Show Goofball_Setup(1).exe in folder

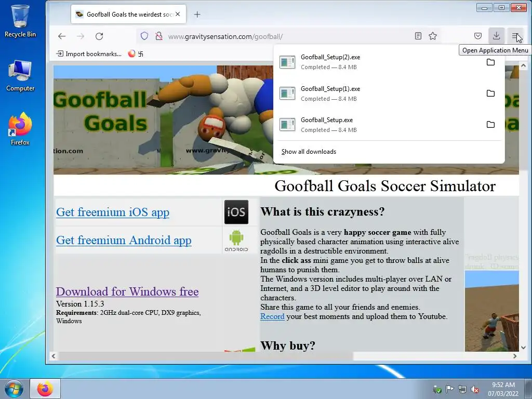(490, 94)
